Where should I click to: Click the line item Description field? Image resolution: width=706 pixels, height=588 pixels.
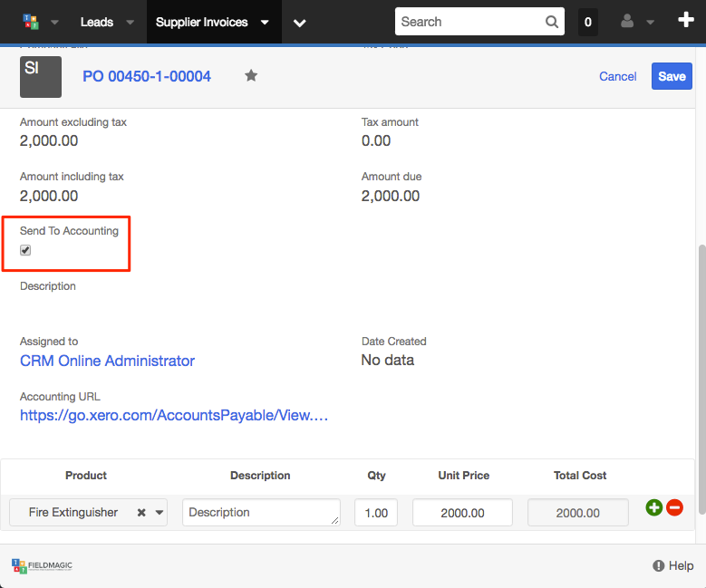(261, 513)
